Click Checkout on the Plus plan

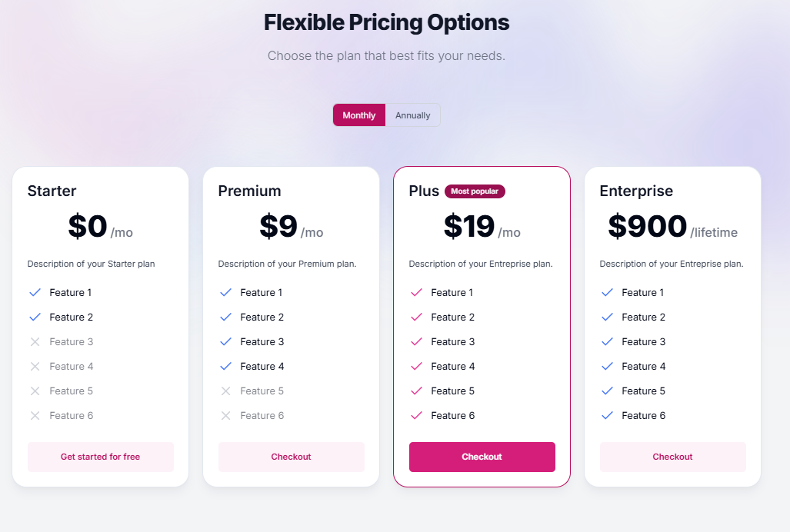point(482,457)
